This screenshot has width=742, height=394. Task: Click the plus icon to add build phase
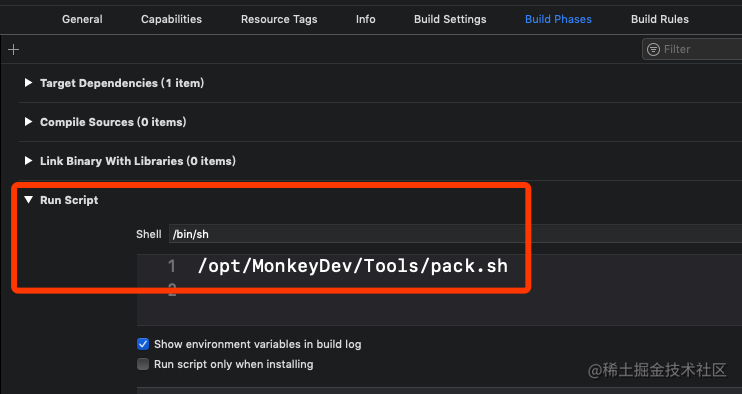click(14, 49)
